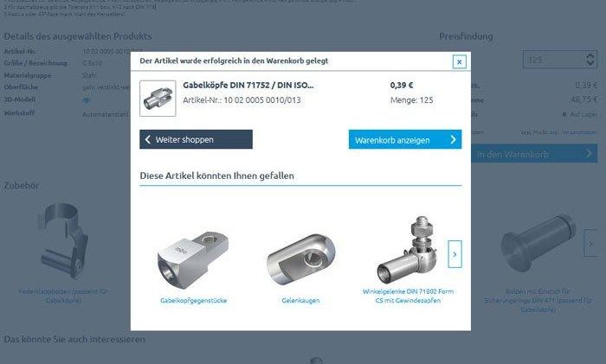Screen dimensions: 606x364
Task: Advance the Zubehör carousel arrow
Action: [x=590, y=243]
